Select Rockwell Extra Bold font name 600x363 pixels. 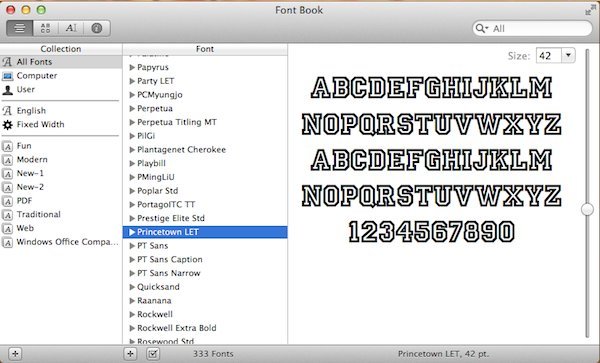coord(176,328)
